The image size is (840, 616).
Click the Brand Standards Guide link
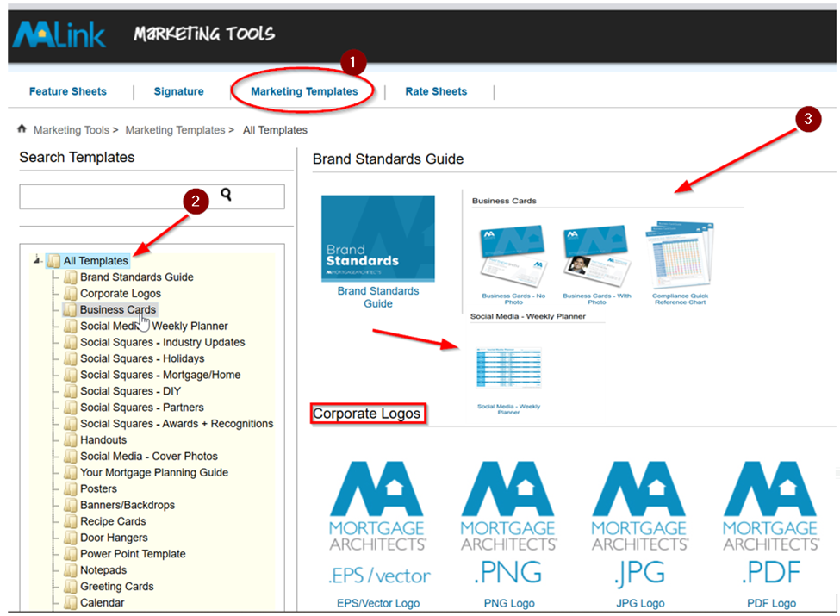[x=378, y=297]
